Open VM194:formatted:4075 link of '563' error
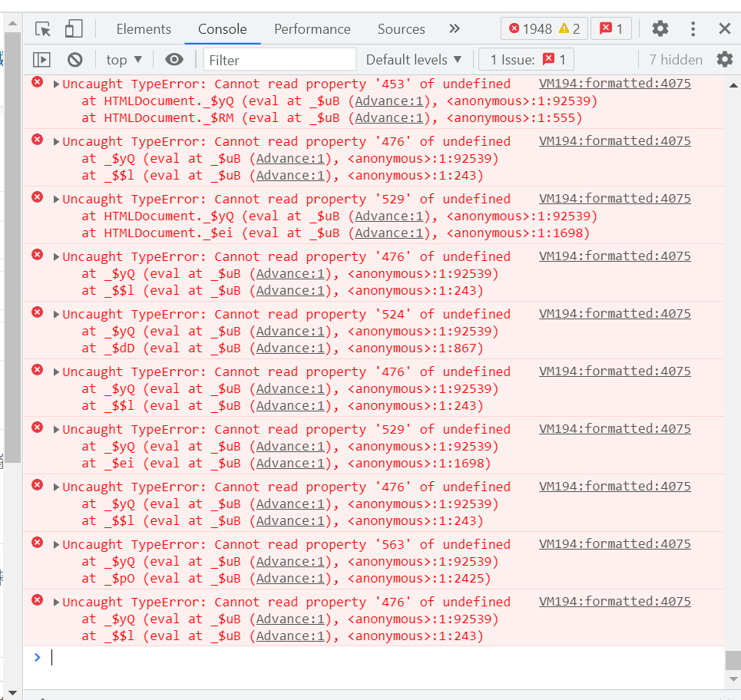 615,544
